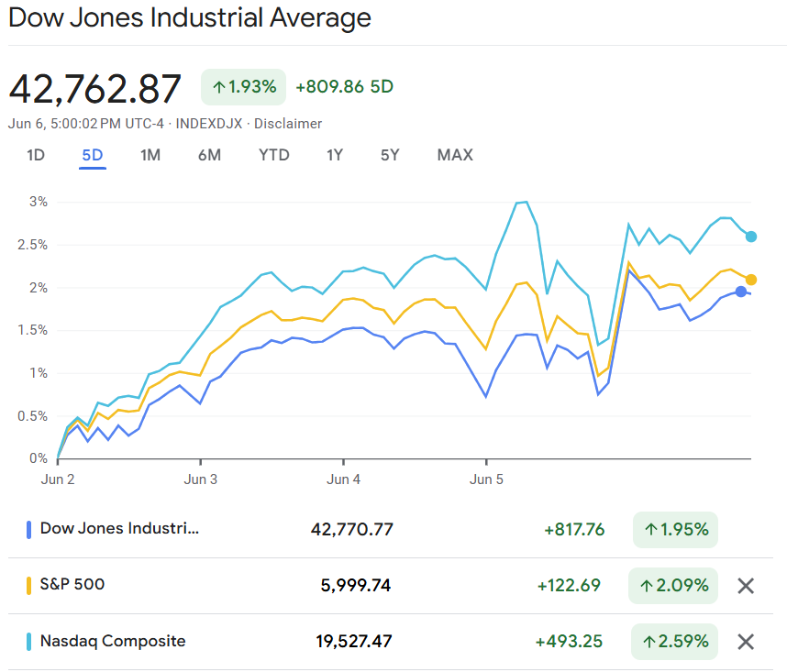Click the 42,762.87 index value
Image resolution: width=787 pixels, height=672 pixels.
click(x=94, y=89)
